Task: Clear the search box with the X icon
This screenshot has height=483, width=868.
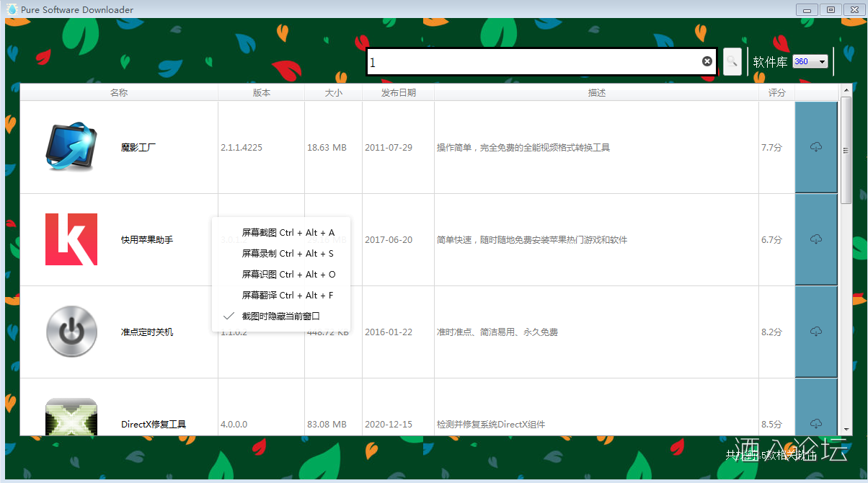Action: pos(707,61)
